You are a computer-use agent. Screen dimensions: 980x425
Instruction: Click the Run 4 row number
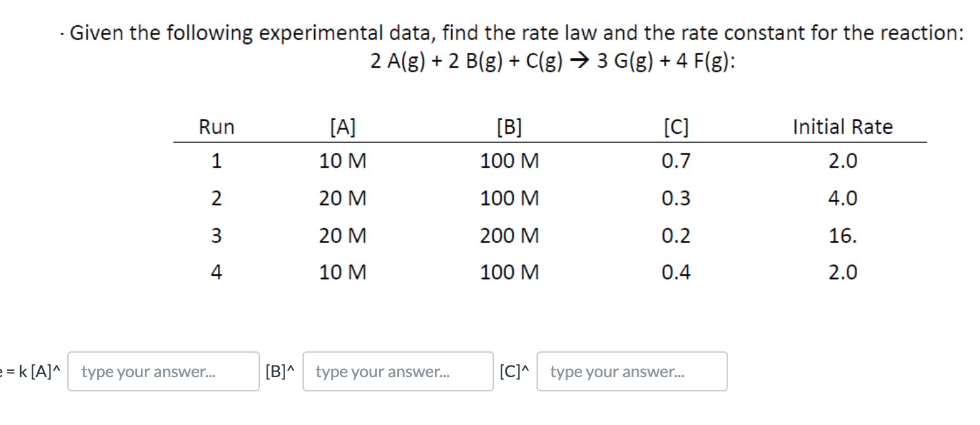click(215, 272)
